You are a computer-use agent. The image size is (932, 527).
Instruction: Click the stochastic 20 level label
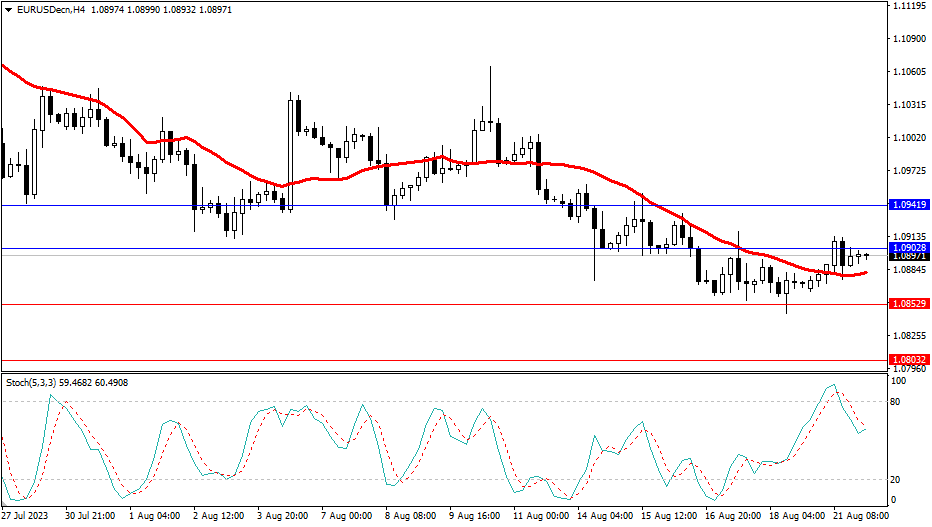point(896,479)
